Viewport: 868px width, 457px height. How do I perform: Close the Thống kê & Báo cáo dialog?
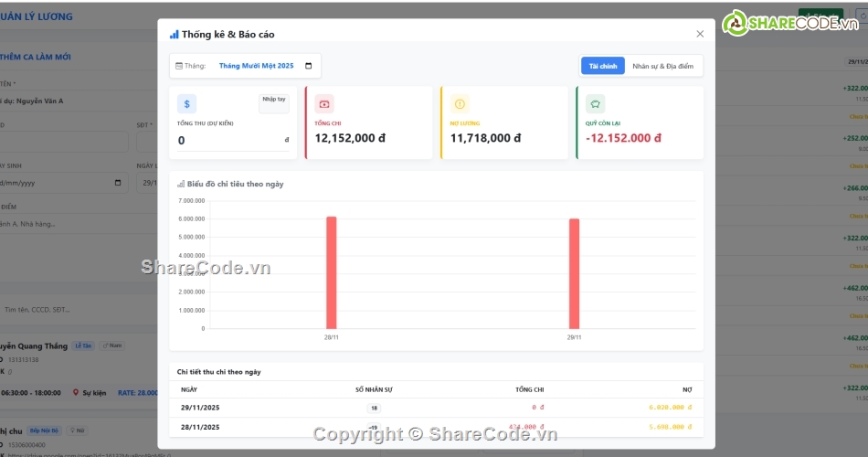700,34
